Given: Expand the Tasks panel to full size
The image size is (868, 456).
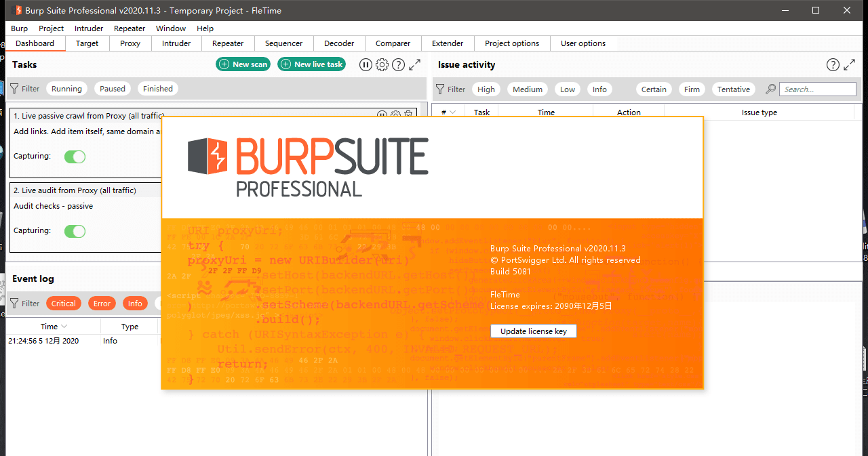Looking at the screenshot, I should coord(415,64).
